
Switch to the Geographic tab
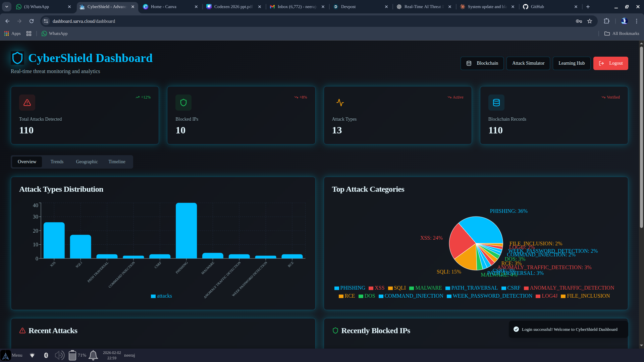click(87, 162)
